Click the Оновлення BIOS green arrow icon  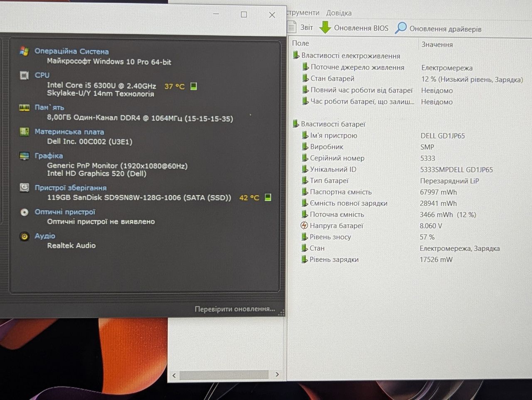coord(325,27)
